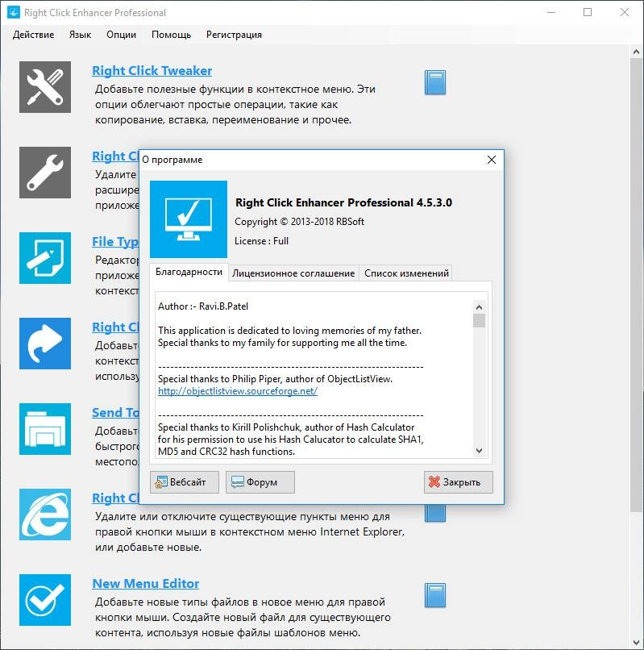
Task: Click the single wrench icon in main window
Action: (x=45, y=173)
